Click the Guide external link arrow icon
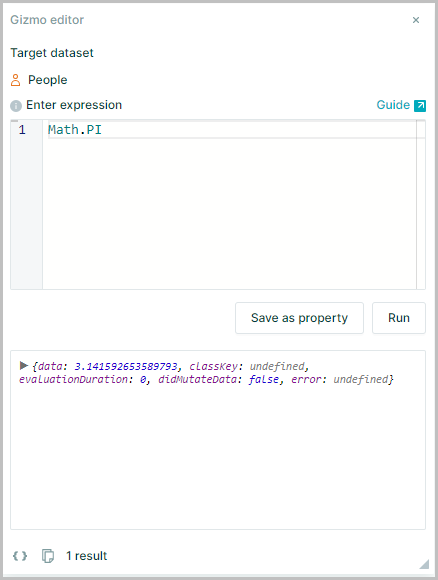 [420, 105]
